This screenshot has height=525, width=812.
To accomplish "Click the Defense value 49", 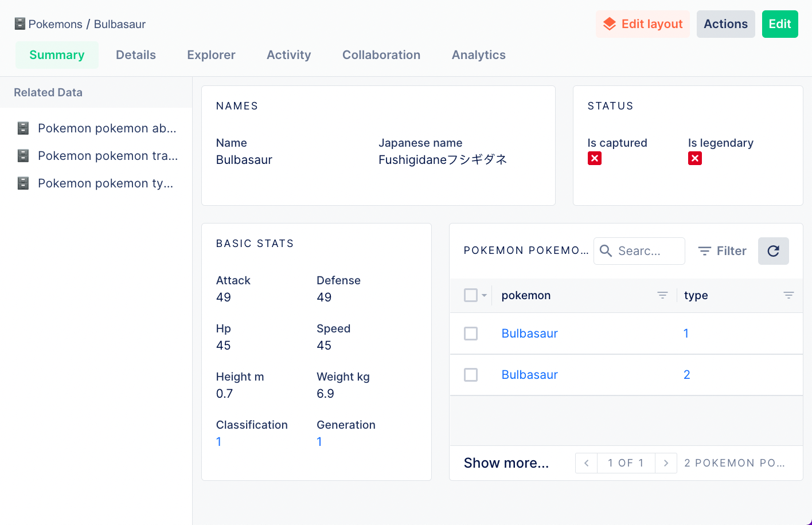I will 324,297.
